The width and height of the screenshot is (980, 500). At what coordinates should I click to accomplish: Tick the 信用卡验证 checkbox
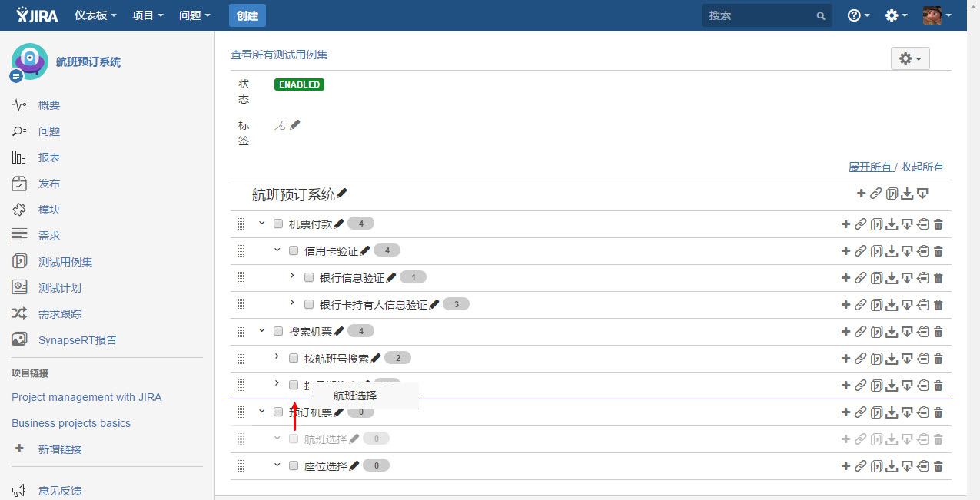click(x=294, y=250)
